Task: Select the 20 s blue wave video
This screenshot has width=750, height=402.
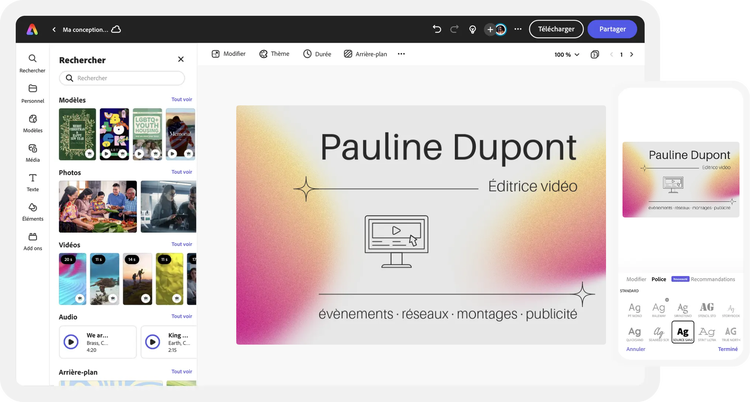Action: (73, 279)
